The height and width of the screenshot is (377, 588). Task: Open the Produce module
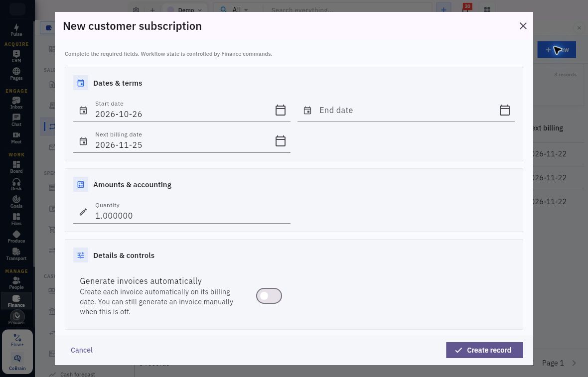16,237
